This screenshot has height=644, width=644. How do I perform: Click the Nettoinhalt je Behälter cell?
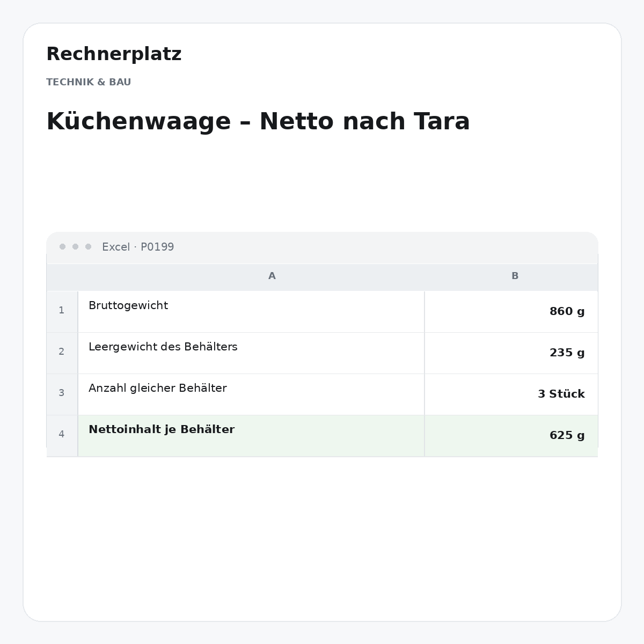click(251, 436)
